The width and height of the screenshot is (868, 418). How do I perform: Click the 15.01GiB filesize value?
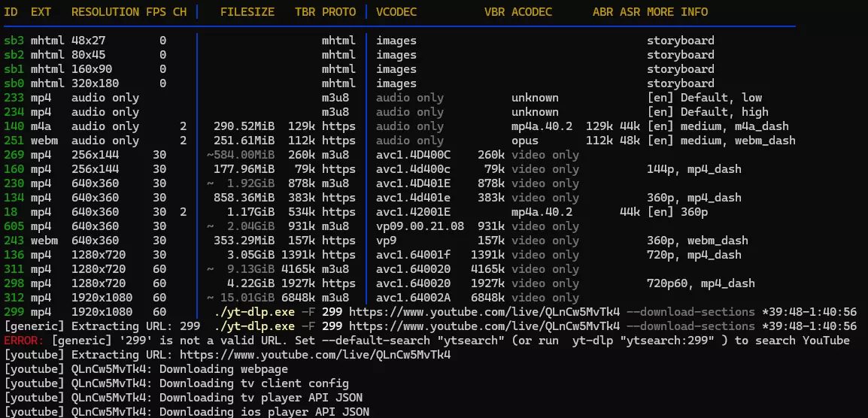coord(247,298)
